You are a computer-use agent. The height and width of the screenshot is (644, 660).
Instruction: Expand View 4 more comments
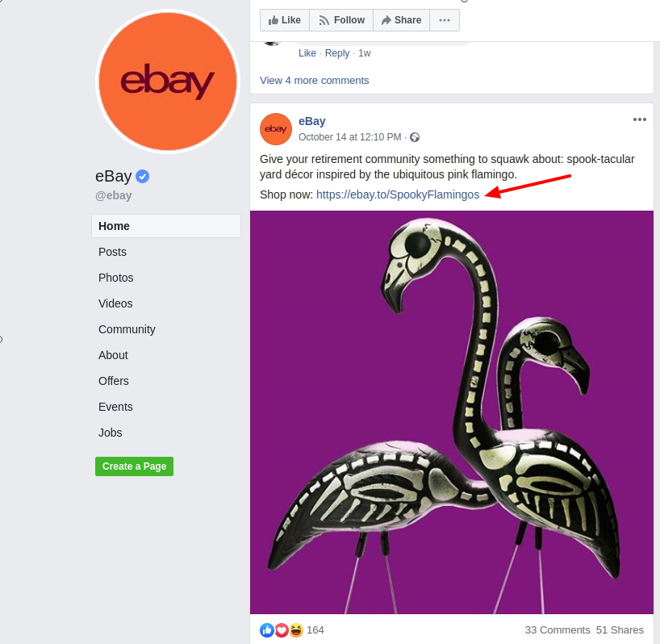[314, 81]
